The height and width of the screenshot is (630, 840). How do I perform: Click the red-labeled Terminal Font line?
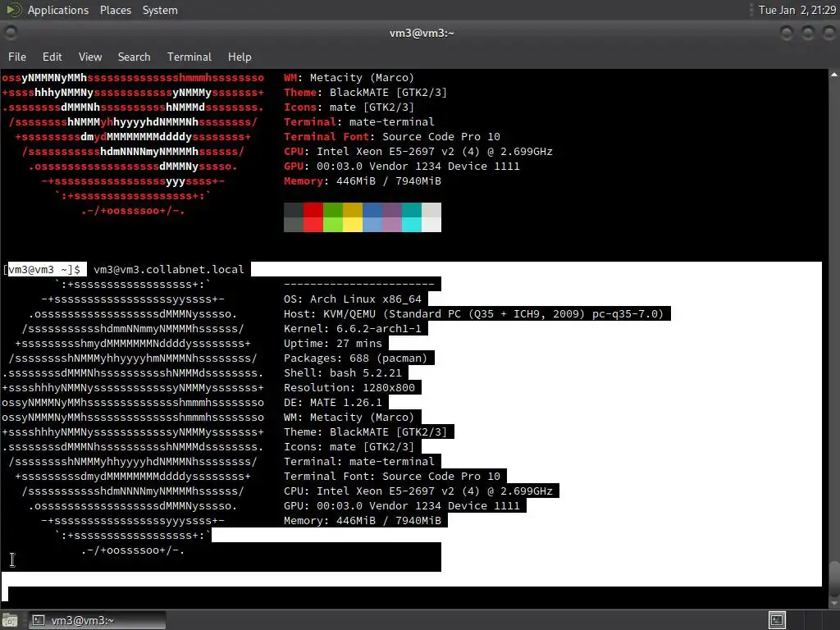(391, 137)
